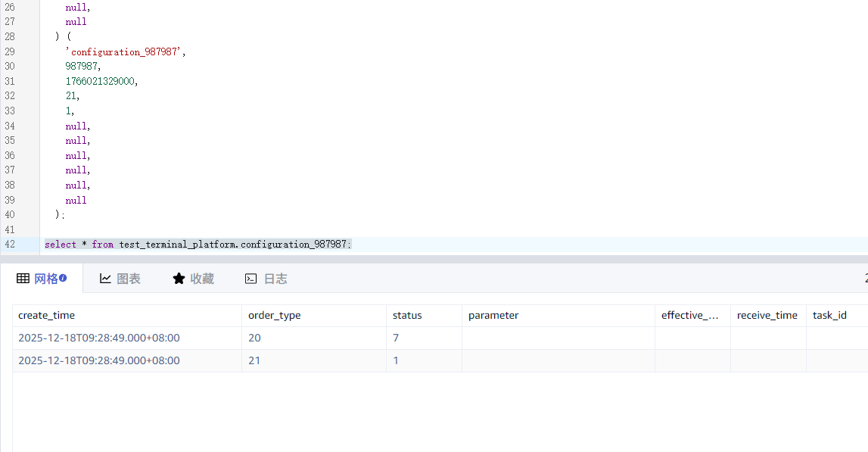Image resolution: width=868 pixels, height=452 pixels.
Task: Open the 日志 tab label
Action: tap(275, 279)
